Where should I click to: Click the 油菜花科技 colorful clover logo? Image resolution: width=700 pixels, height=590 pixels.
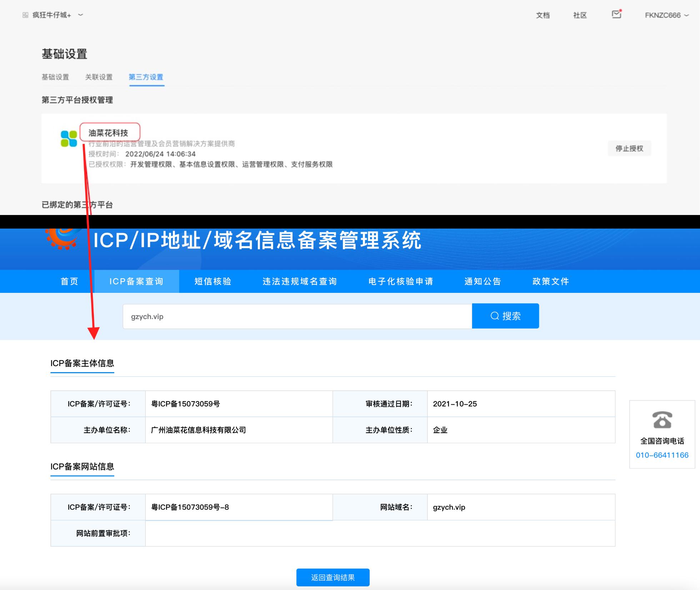coord(69,139)
